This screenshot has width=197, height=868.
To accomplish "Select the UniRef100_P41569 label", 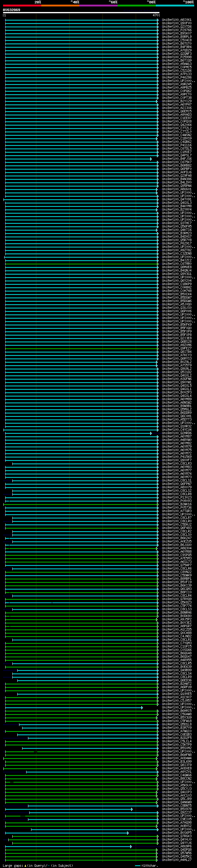I will tap(176, 457).
